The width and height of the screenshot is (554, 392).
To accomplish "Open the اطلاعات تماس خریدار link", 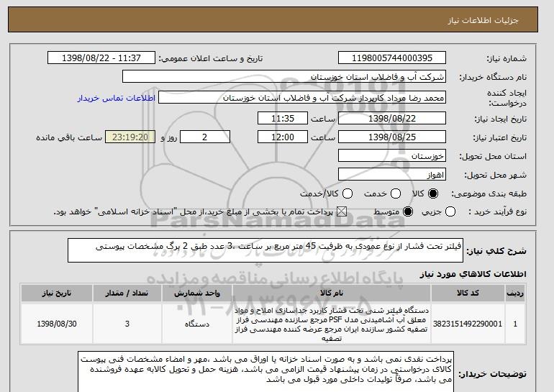I will click(x=117, y=98).
